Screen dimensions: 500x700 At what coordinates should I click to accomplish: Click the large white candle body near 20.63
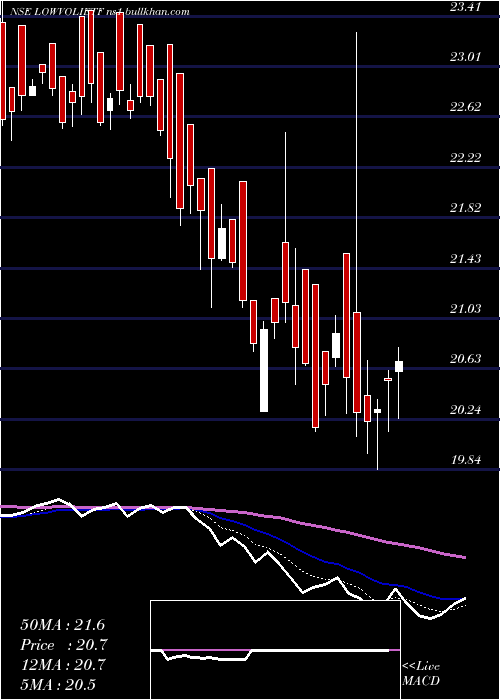[x=264, y=370]
